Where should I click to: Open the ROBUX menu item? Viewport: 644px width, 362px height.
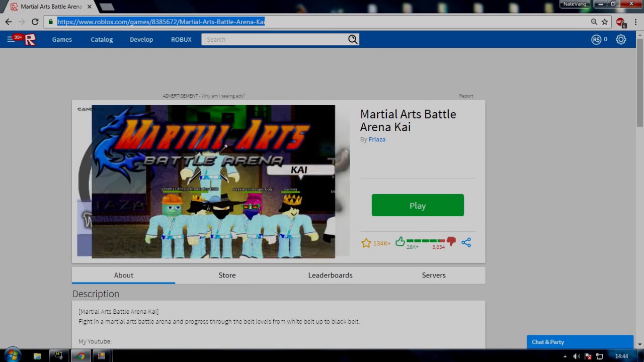click(181, 39)
